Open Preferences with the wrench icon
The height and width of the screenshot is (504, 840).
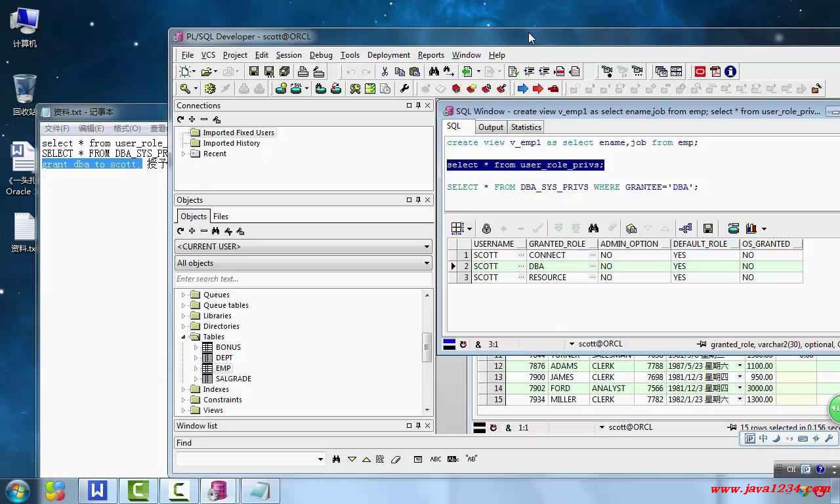click(x=405, y=89)
